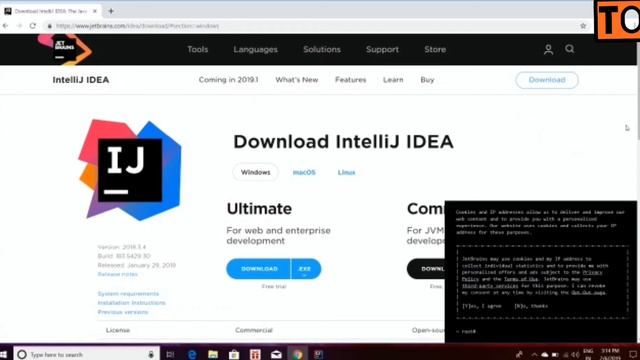Image resolution: width=640 pixels, height=360 pixels.
Task: Click the Cortana microphone icon in search box
Action: tap(151, 354)
